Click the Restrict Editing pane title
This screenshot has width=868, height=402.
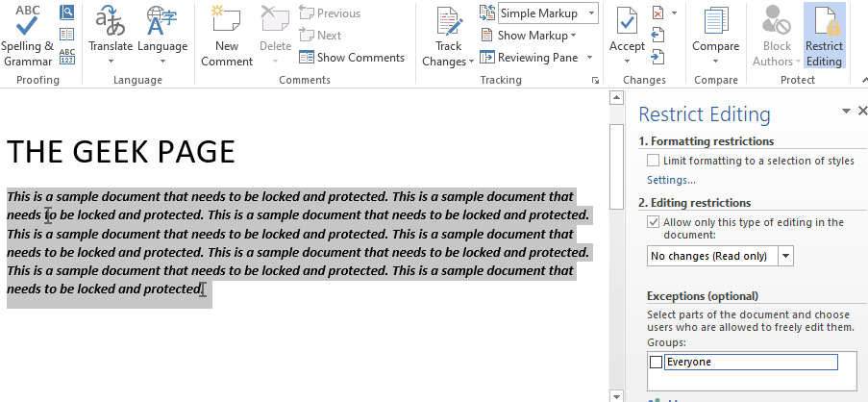click(x=705, y=114)
